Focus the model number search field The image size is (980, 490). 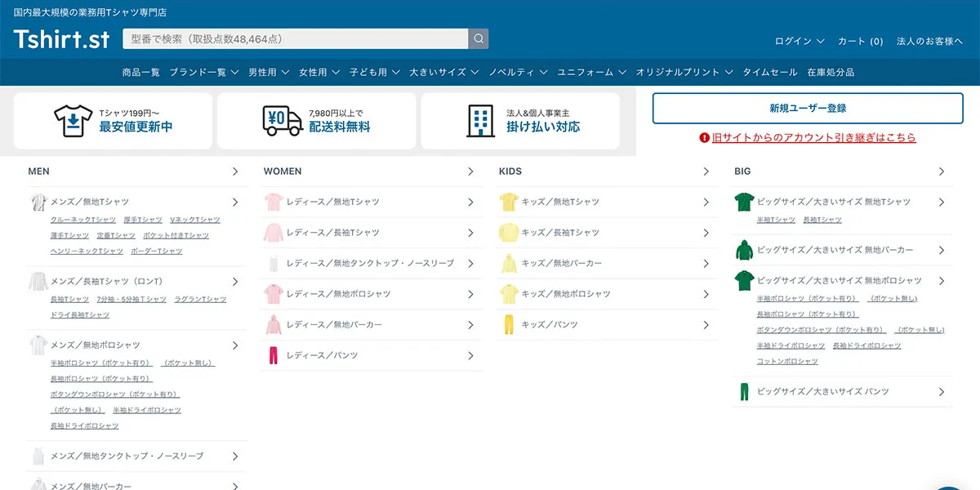pos(296,38)
